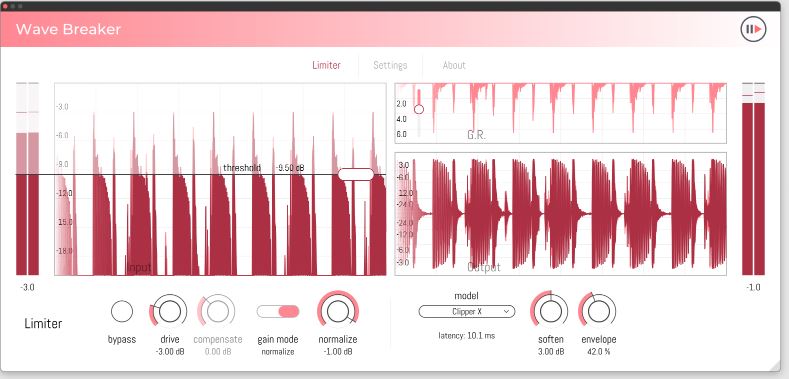
Task: Click the drive value -3.00 dB
Action: tap(170, 352)
